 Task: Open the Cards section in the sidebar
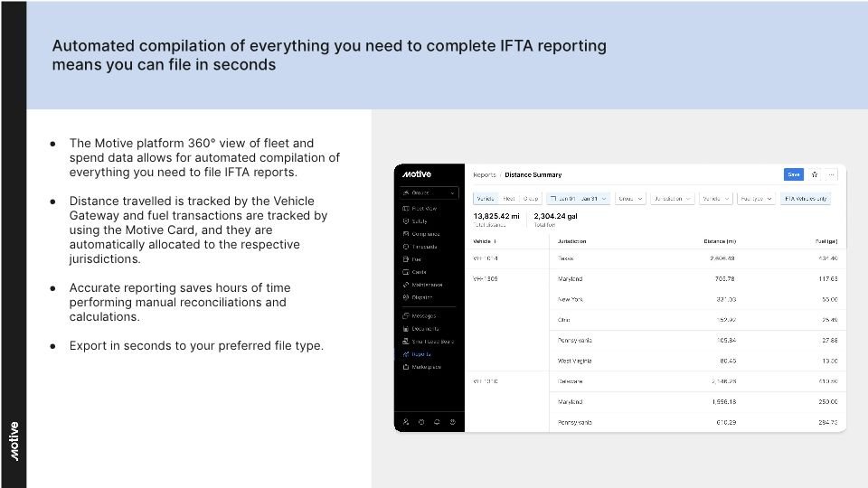click(x=419, y=272)
